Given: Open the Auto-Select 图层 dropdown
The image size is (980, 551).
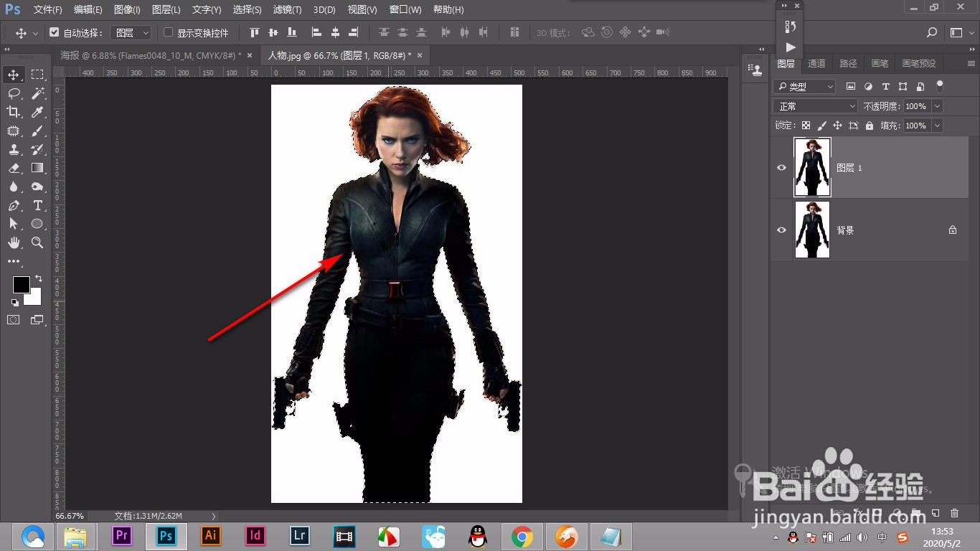Looking at the screenshot, I should [132, 32].
